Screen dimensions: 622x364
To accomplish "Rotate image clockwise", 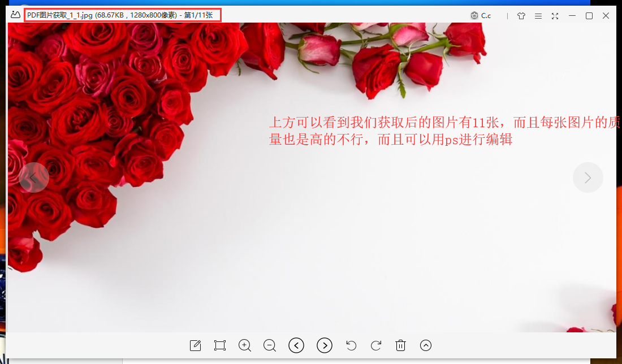I will pyautogui.click(x=376, y=345).
